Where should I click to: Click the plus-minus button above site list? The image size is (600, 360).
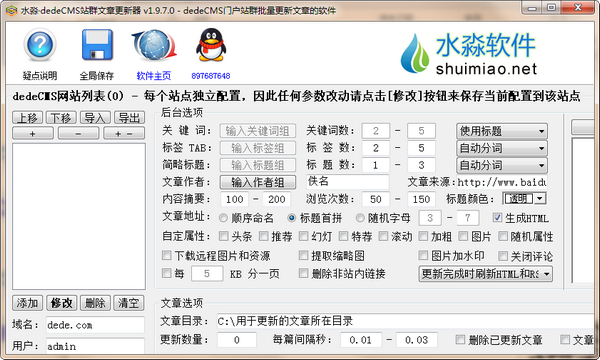click(124, 134)
